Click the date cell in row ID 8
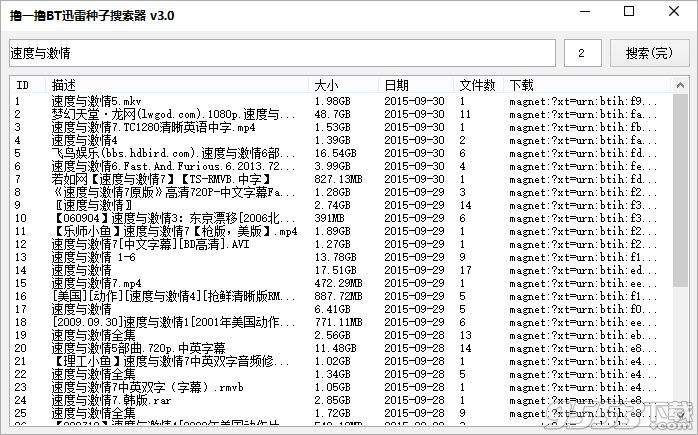Image resolution: width=698 pixels, height=435 pixels. coord(414,192)
